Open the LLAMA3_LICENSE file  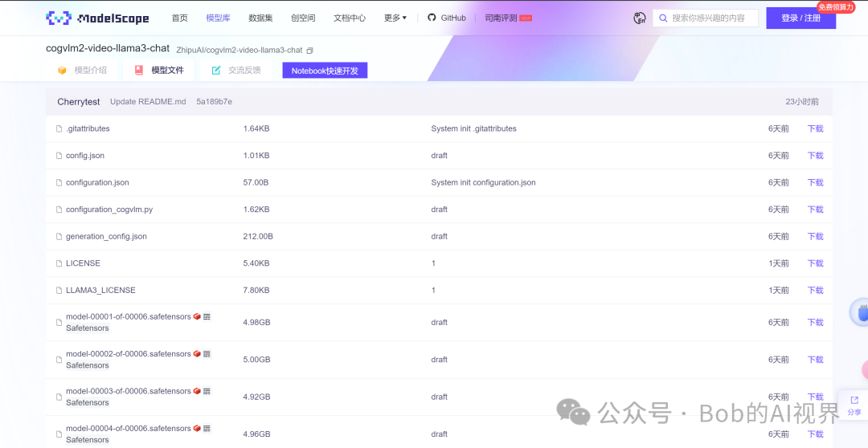pyautogui.click(x=100, y=290)
